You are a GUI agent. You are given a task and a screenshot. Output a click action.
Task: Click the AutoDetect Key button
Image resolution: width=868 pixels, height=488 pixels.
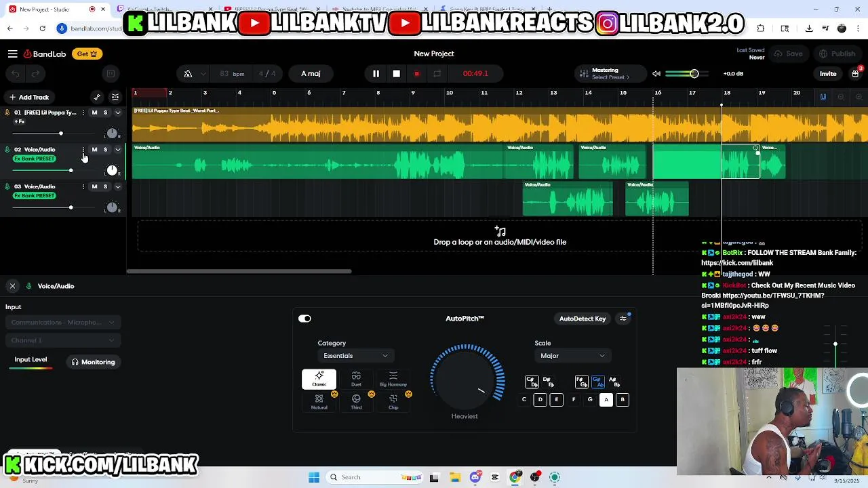coord(583,319)
